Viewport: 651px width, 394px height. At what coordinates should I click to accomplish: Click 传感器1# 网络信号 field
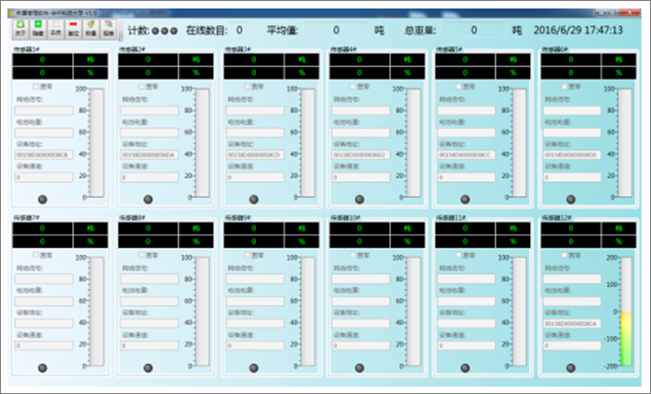[44, 110]
